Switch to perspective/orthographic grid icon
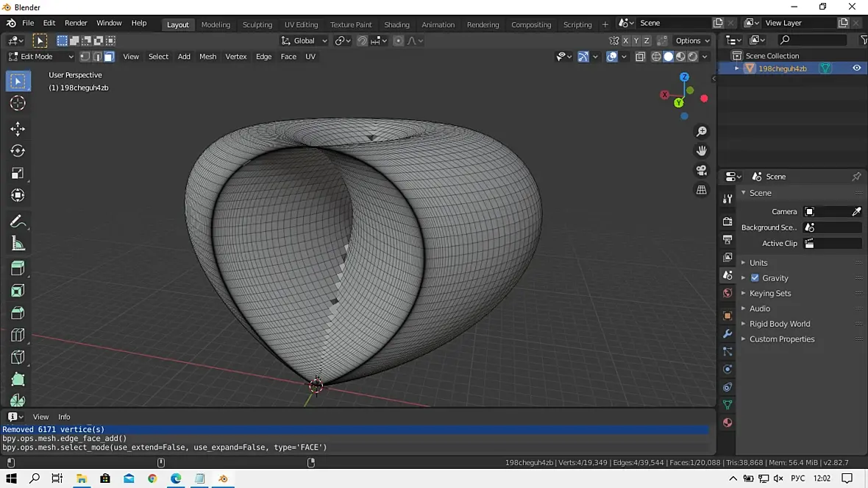This screenshot has width=868, height=488. [x=701, y=190]
